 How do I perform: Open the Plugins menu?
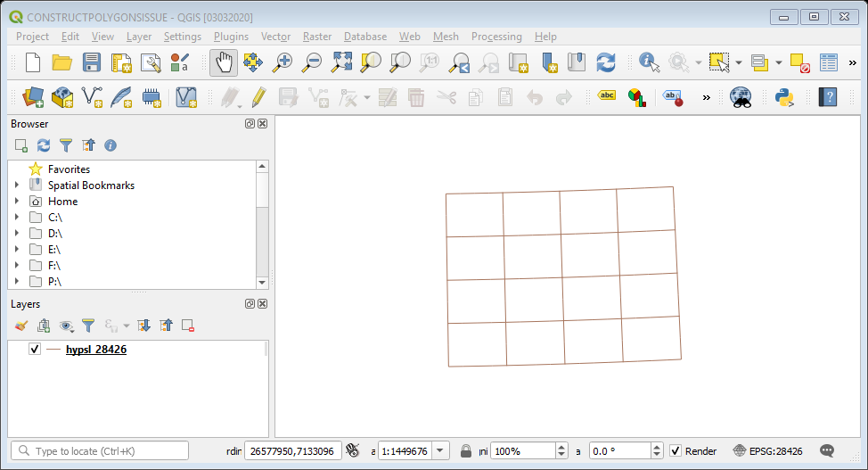click(x=231, y=37)
